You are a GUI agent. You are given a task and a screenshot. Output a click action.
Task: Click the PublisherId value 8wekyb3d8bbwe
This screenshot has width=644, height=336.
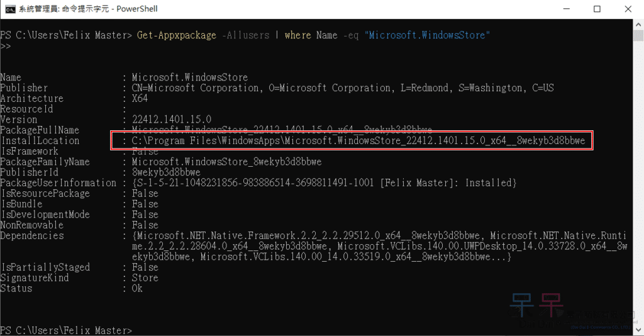(166, 172)
